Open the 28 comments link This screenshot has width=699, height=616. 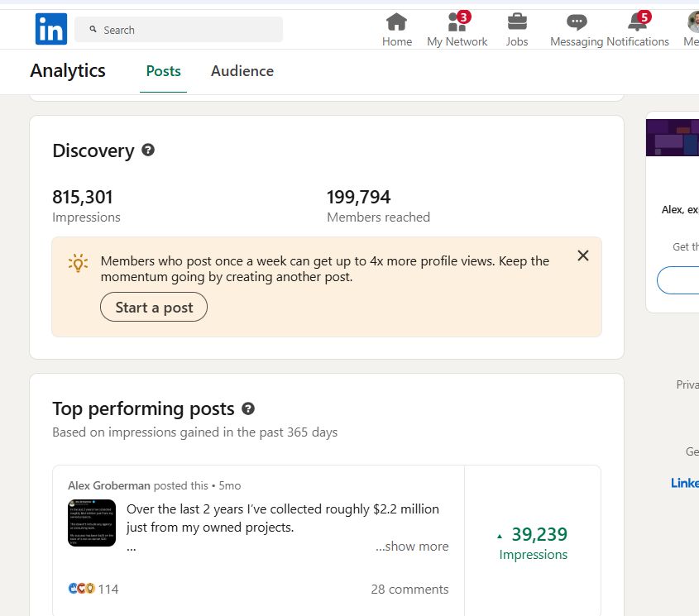409,589
